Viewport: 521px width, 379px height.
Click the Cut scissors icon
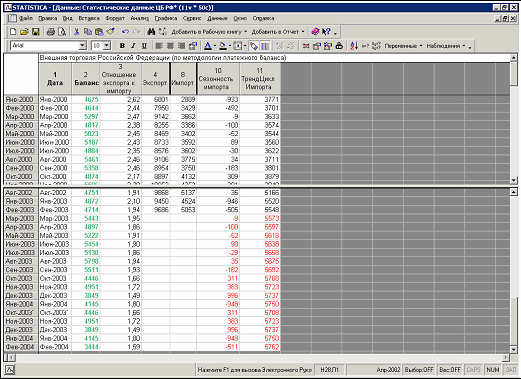coord(76,32)
